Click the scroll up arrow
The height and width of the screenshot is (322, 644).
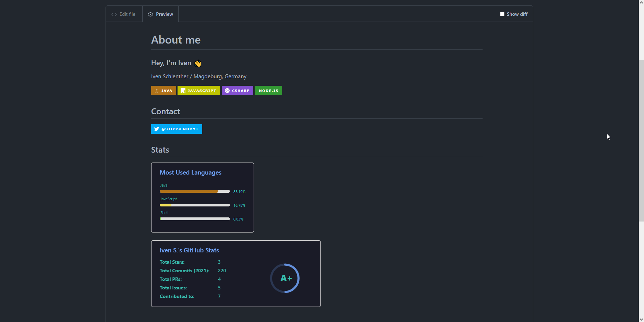pos(641,2)
